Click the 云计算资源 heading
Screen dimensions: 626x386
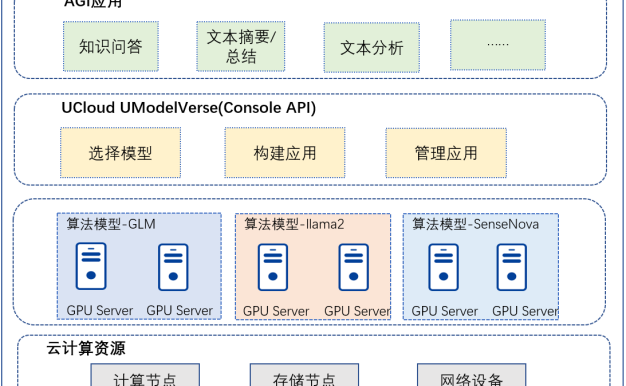click(x=86, y=348)
